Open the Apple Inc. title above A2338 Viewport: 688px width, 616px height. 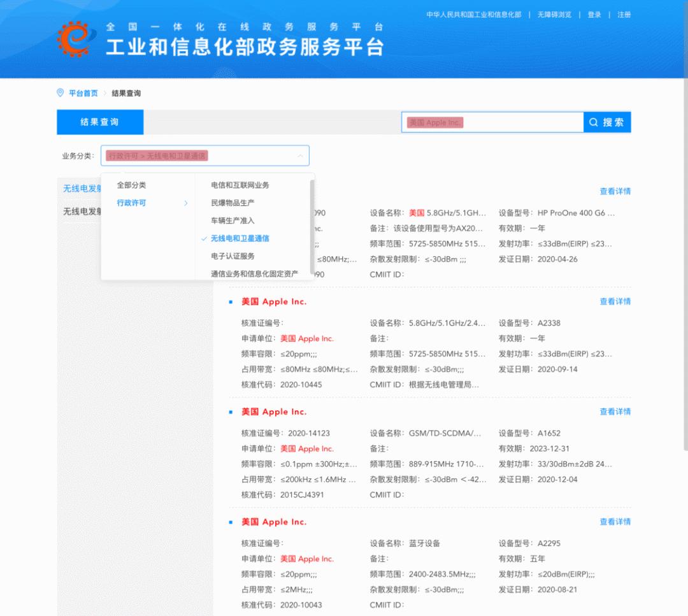point(274,301)
